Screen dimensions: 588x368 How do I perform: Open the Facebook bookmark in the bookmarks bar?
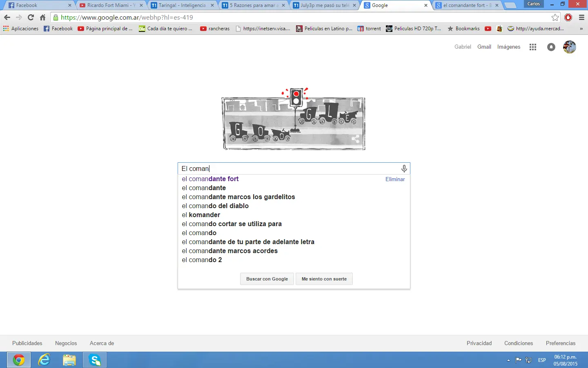(58, 29)
